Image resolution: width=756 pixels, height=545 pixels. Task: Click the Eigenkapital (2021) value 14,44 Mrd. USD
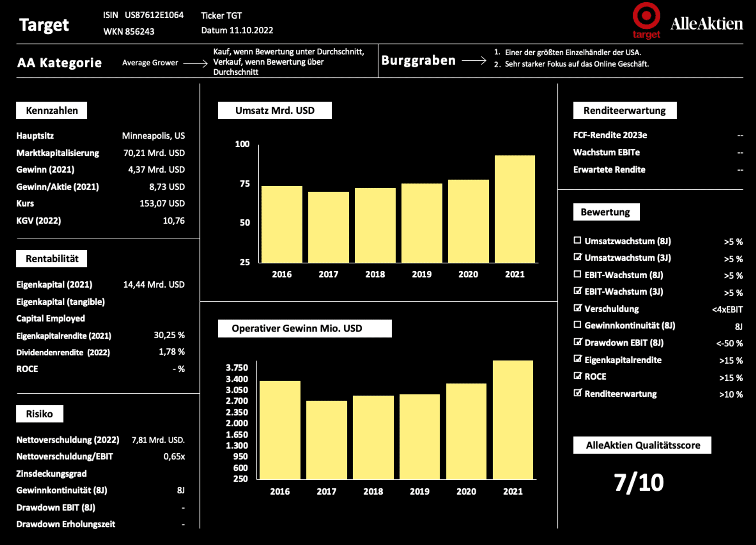pos(154,285)
